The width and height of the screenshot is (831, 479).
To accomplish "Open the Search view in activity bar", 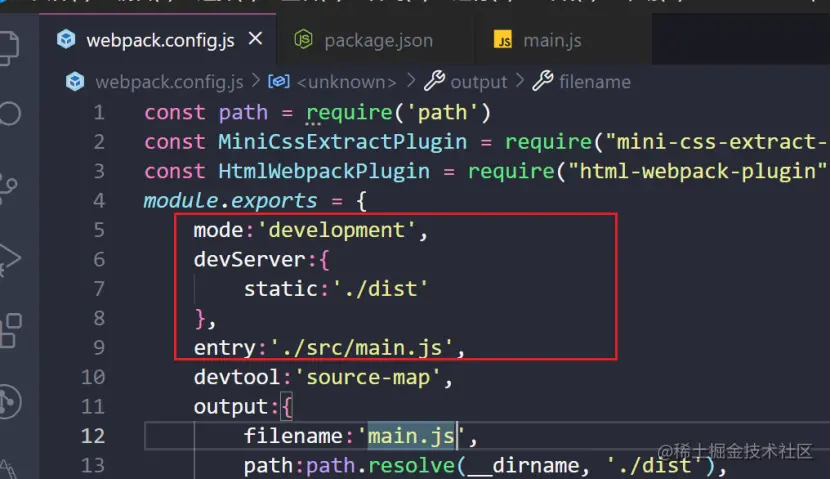I will (10, 113).
